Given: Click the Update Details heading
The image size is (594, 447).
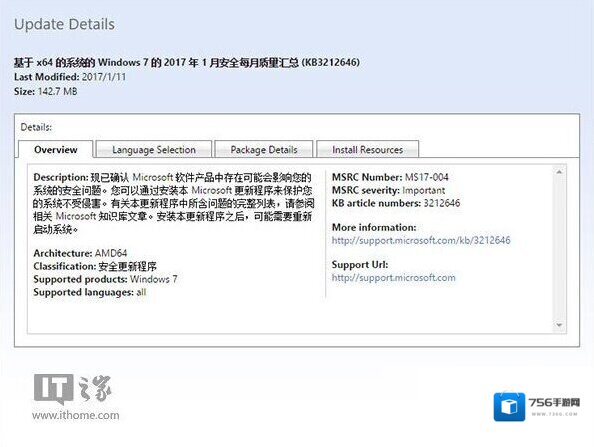Looking at the screenshot, I should point(64,24).
